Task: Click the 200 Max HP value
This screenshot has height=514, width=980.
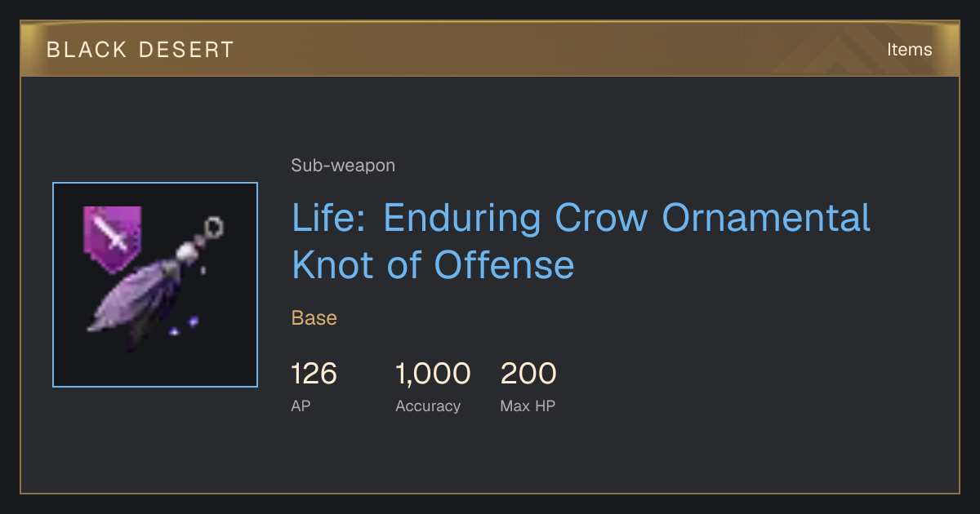Action: [x=528, y=374]
